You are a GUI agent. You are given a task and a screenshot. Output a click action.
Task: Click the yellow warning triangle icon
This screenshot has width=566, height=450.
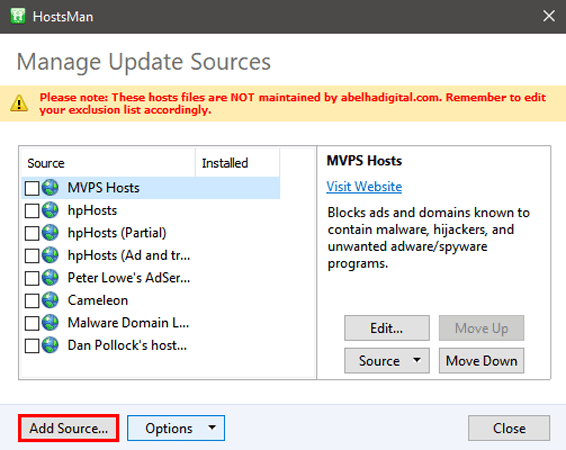pyautogui.click(x=19, y=103)
